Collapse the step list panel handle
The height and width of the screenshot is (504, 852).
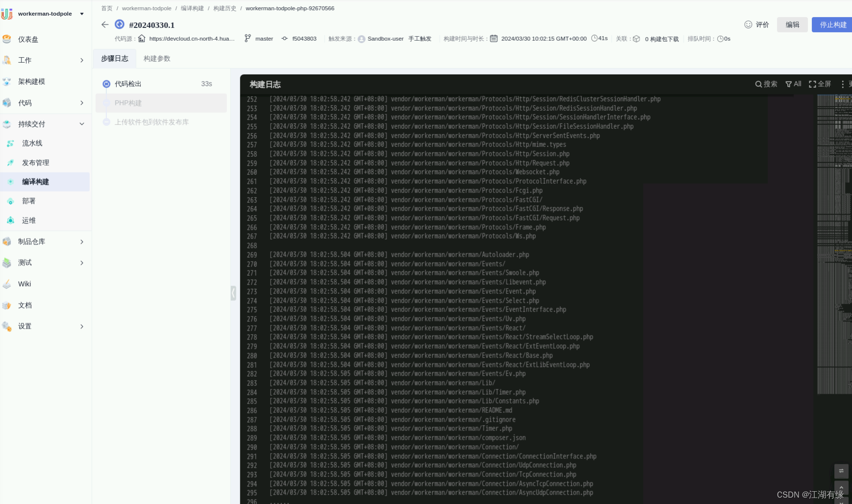point(233,293)
